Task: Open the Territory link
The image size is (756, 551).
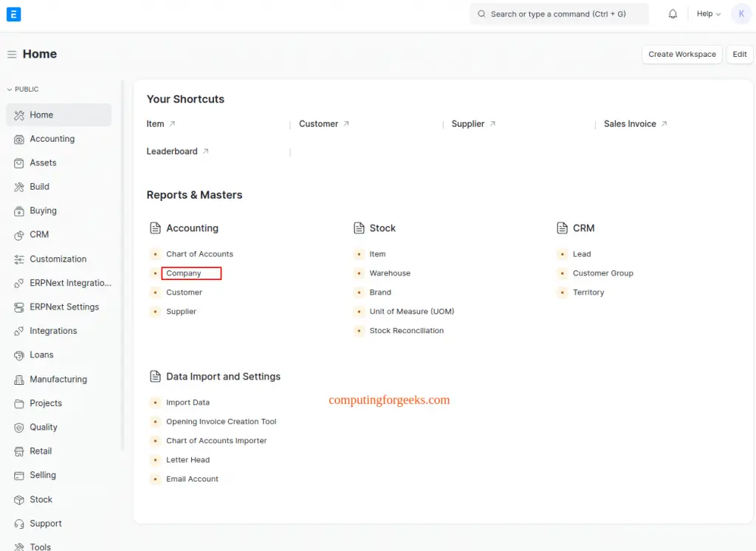Action: (x=588, y=292)
